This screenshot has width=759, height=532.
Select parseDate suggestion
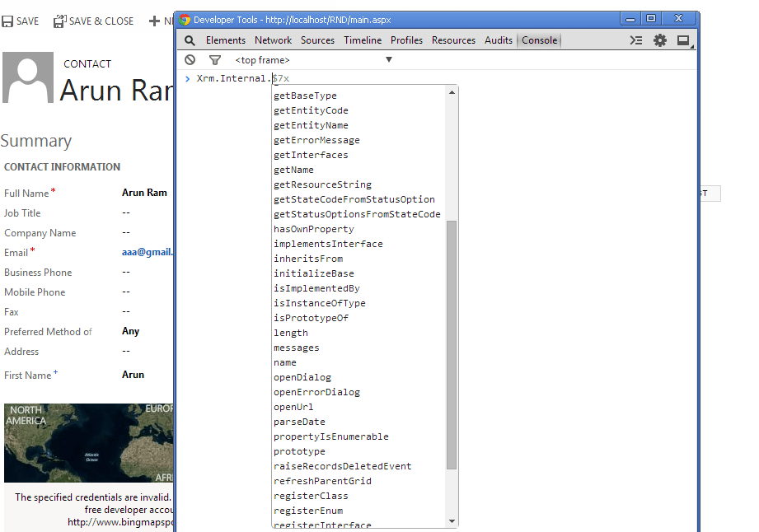(299, 422)
